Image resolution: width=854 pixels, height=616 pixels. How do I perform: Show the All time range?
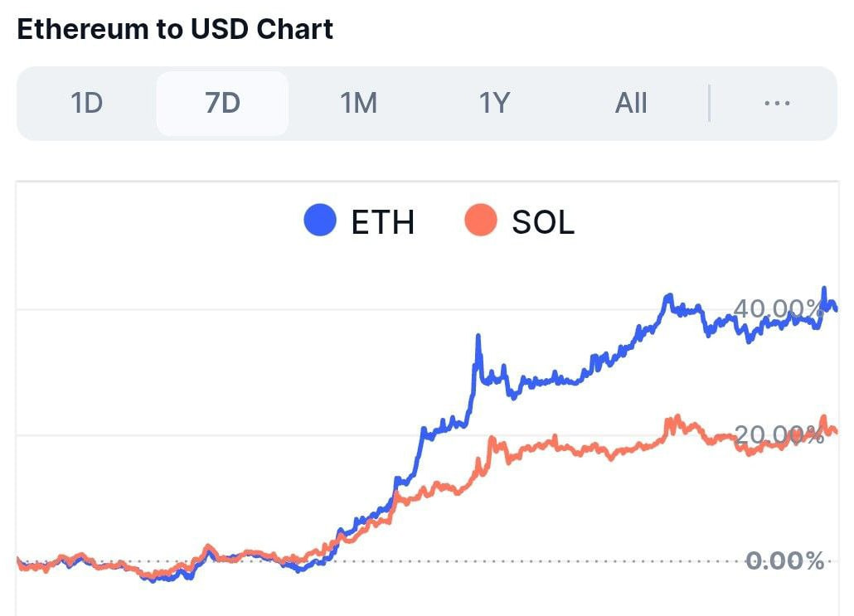pos(631,103)
